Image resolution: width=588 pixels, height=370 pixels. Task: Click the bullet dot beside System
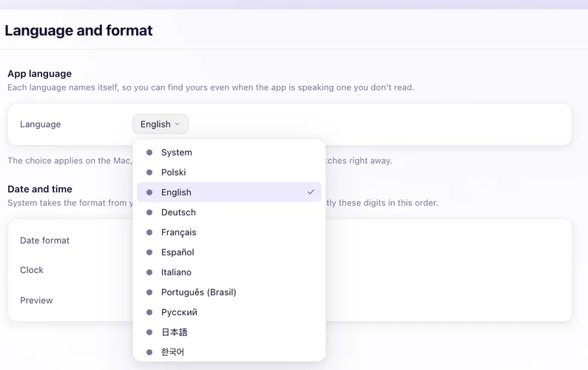tap(149, 152)
